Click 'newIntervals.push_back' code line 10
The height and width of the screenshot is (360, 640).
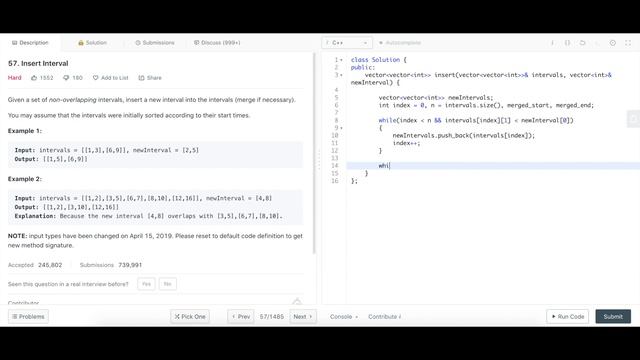click(463, 136)
